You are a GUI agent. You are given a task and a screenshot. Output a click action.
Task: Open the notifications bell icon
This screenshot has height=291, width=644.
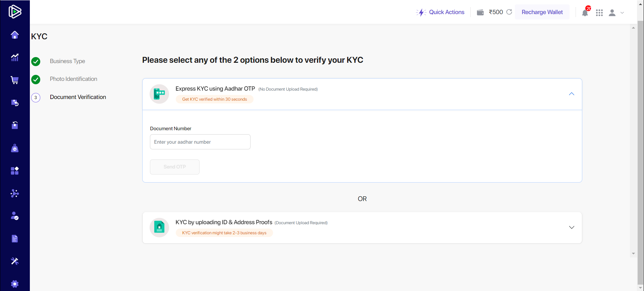click(x=585, y=13)
